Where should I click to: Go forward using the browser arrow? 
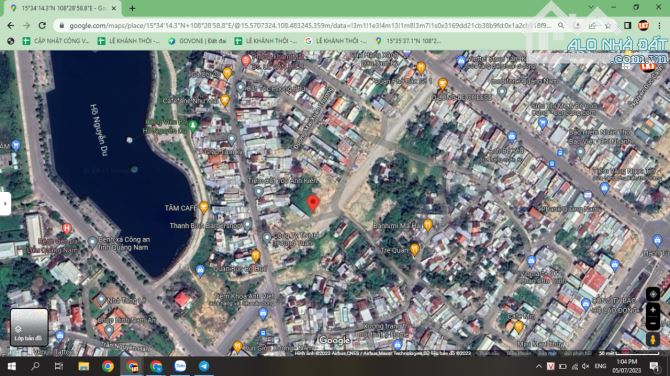coord(26,26)
